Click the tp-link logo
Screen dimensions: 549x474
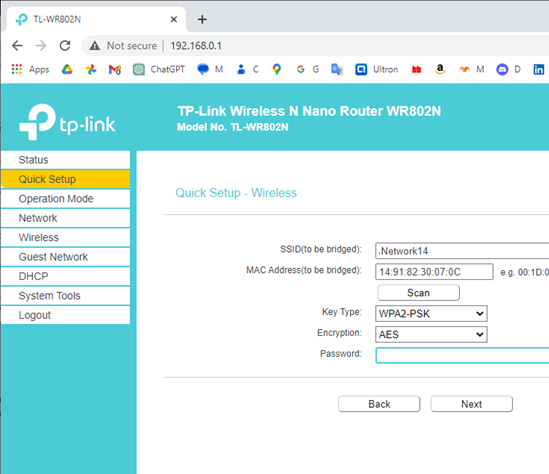(x=67, y=122)
